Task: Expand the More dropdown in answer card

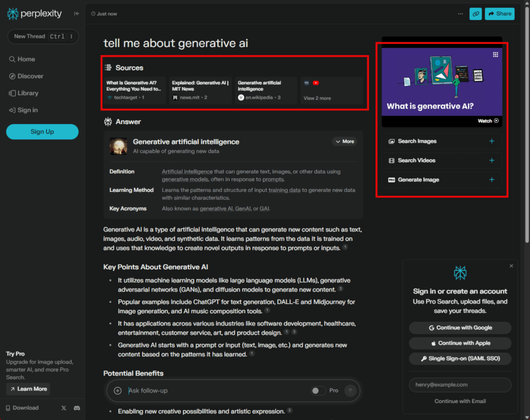Action: (x=344, y=142)
